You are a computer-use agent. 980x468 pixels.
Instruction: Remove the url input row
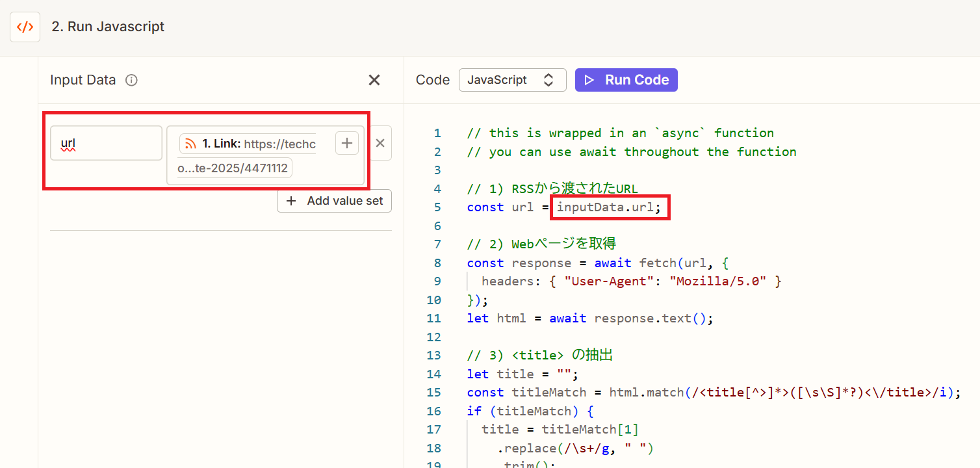coord(380,143)
